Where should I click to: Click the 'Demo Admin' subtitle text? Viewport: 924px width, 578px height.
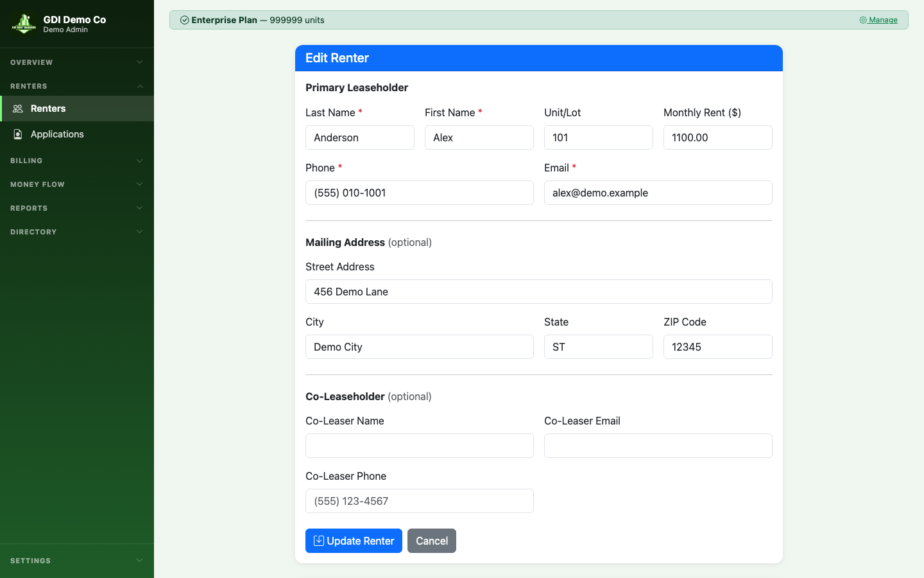(65, 30)
